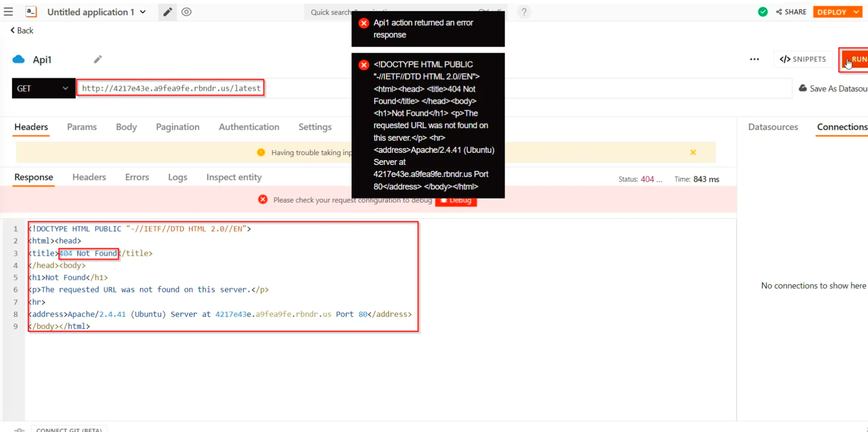Click the requested URL not found line
Viewport: 868px width, 432px height.
coord(149,290)
